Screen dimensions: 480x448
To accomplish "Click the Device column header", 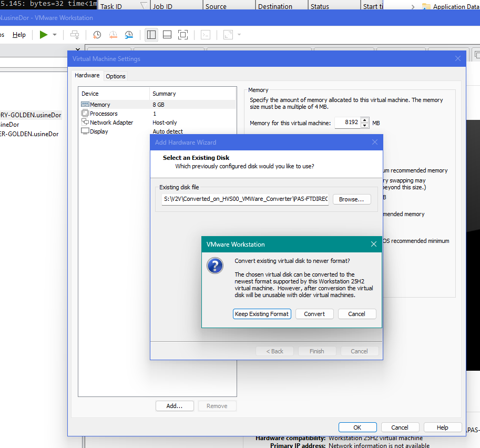I will point(115,94).
